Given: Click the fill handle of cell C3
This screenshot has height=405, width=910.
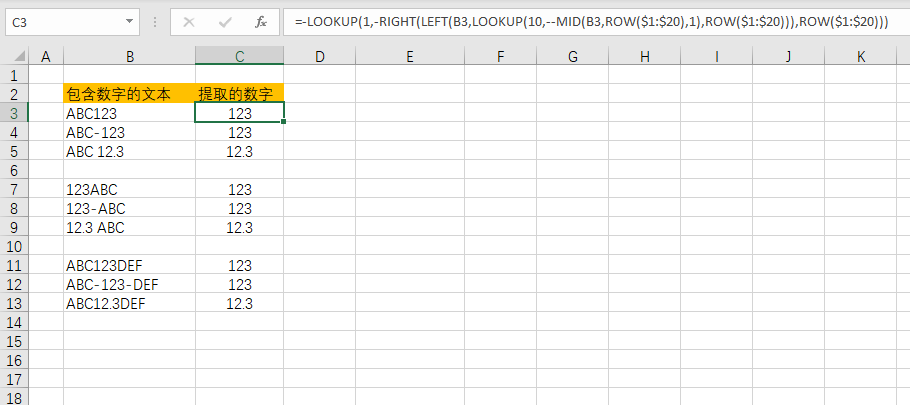Looking at the screenshot, I should (x=284, y=123).
